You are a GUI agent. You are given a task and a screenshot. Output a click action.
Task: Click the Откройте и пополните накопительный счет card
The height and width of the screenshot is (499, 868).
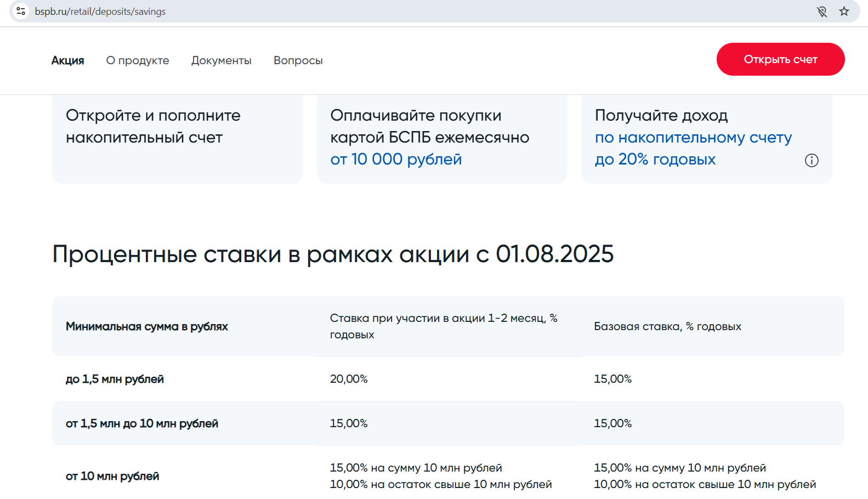pos(178,139)
